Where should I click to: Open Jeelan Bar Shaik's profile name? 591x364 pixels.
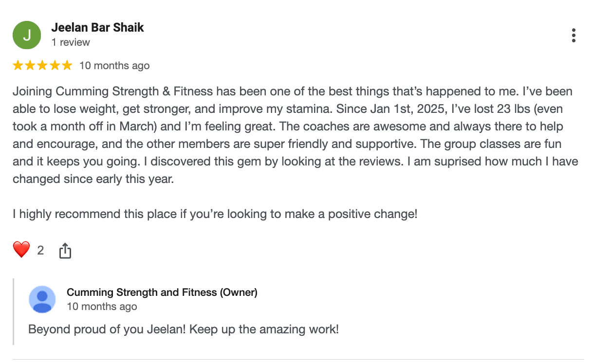(x=97, y=28)
